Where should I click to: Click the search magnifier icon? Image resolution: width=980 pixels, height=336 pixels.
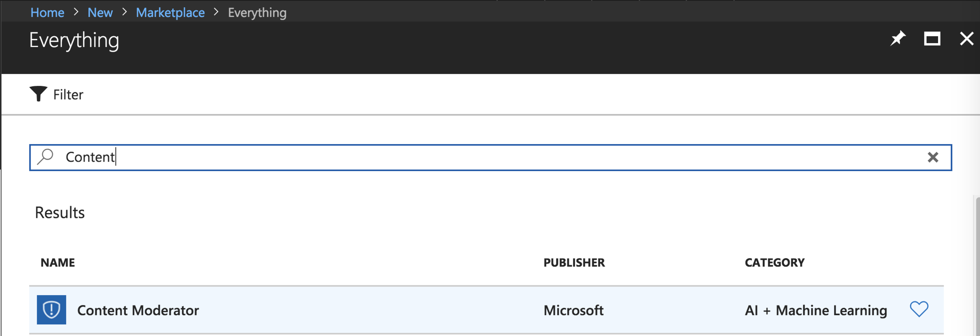pos(45,157)
